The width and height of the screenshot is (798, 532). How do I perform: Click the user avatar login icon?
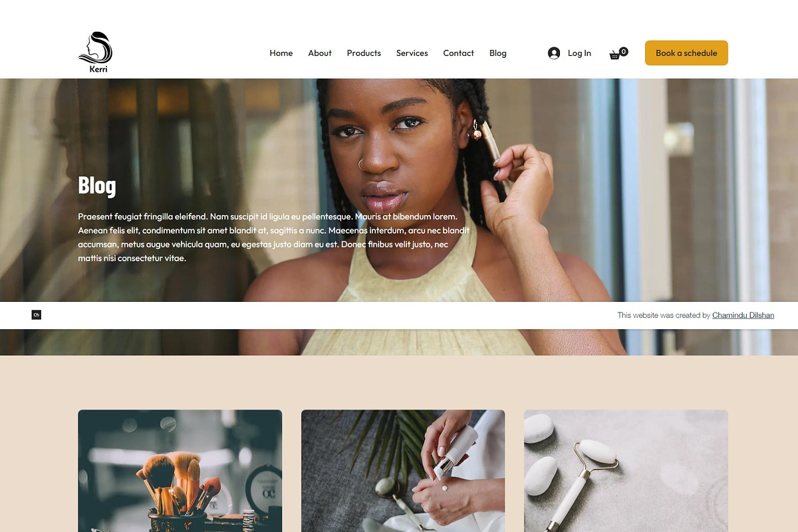[x=554, y=53]
